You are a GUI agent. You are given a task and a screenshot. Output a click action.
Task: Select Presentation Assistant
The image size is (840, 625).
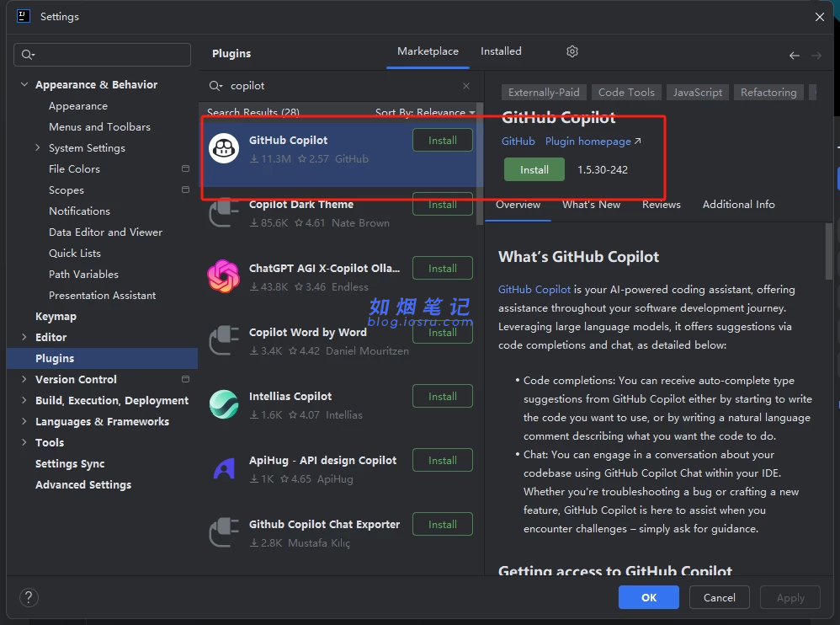pos(103,295)
